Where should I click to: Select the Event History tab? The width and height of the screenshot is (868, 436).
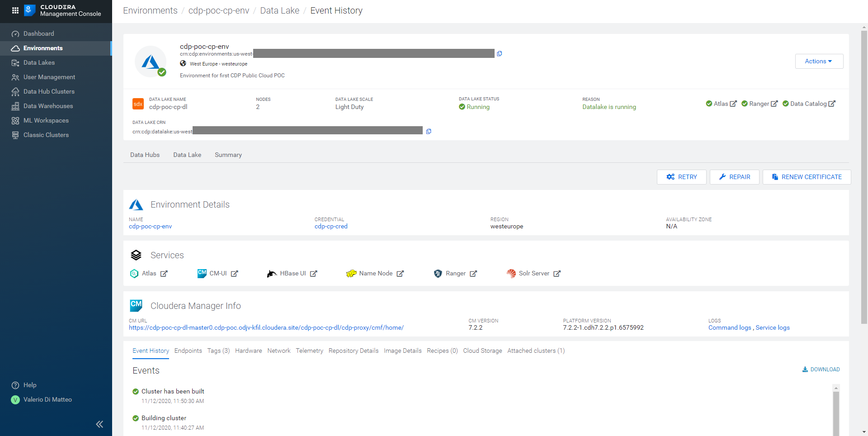click(x=151, y=351)
